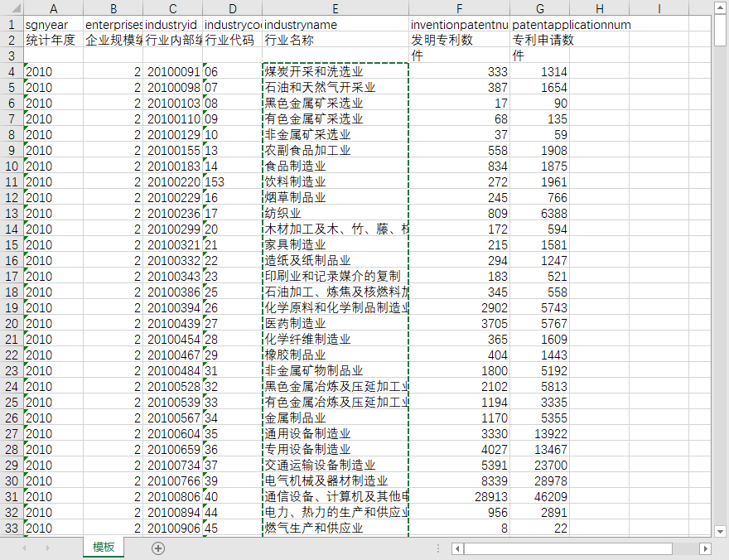Screen dimensions: 729x560
Task: Select cell 交通运输设备制造业
Action: pos(336,466)
